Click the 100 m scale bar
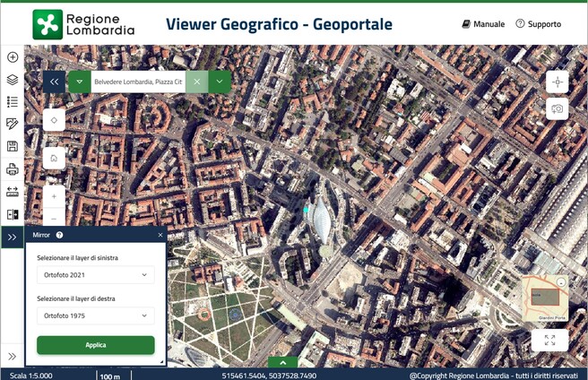The image size is (588, 380). coord(114,376)
